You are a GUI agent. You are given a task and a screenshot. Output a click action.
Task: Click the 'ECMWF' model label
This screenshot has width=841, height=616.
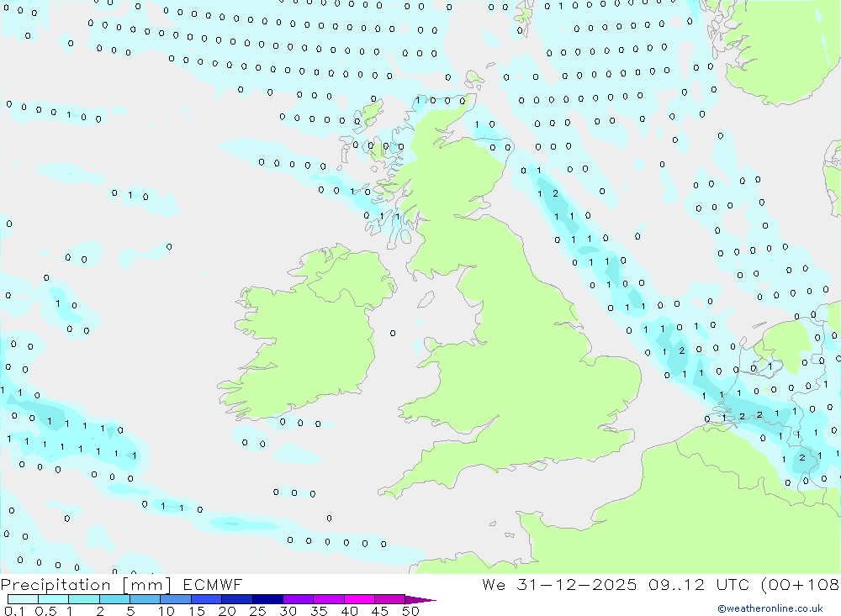pyautogui.click(x=213, y=585)
